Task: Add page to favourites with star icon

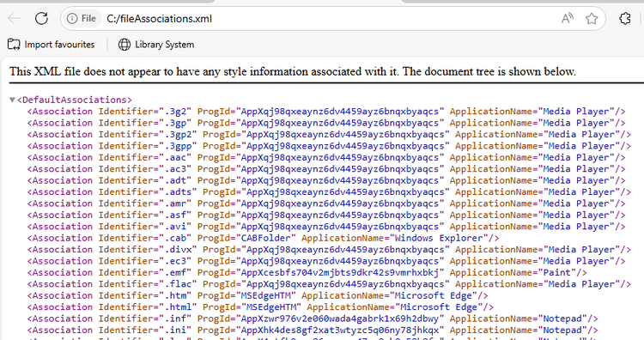Action: click(592, 19)
